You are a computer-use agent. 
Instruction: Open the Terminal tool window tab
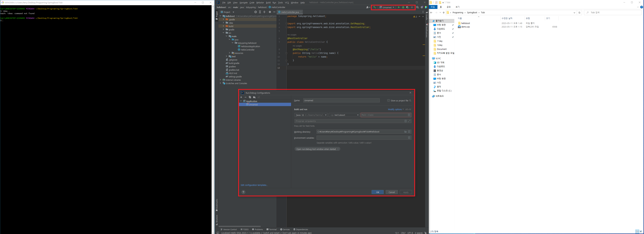272,229
